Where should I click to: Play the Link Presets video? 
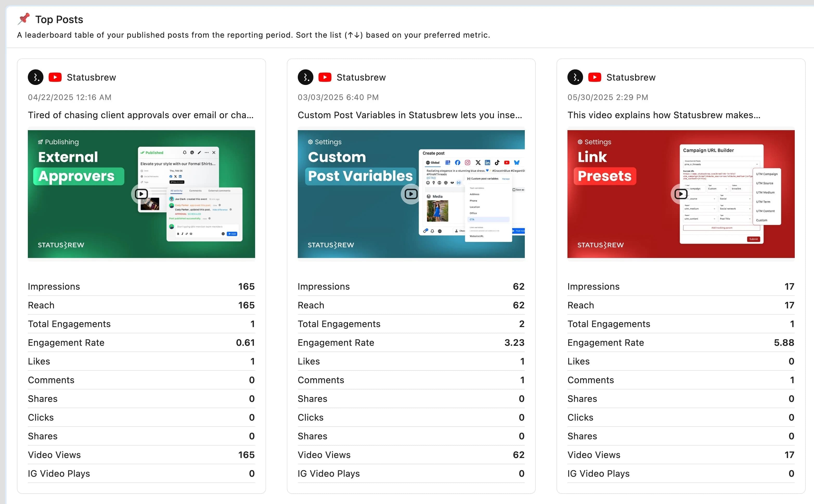click(x=681, y=194)
